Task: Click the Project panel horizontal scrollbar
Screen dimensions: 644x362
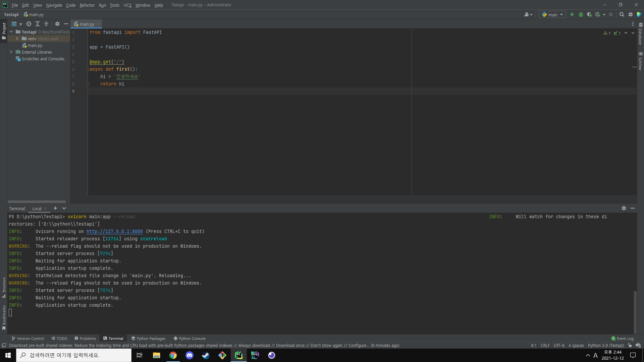Action: point(37,202)
